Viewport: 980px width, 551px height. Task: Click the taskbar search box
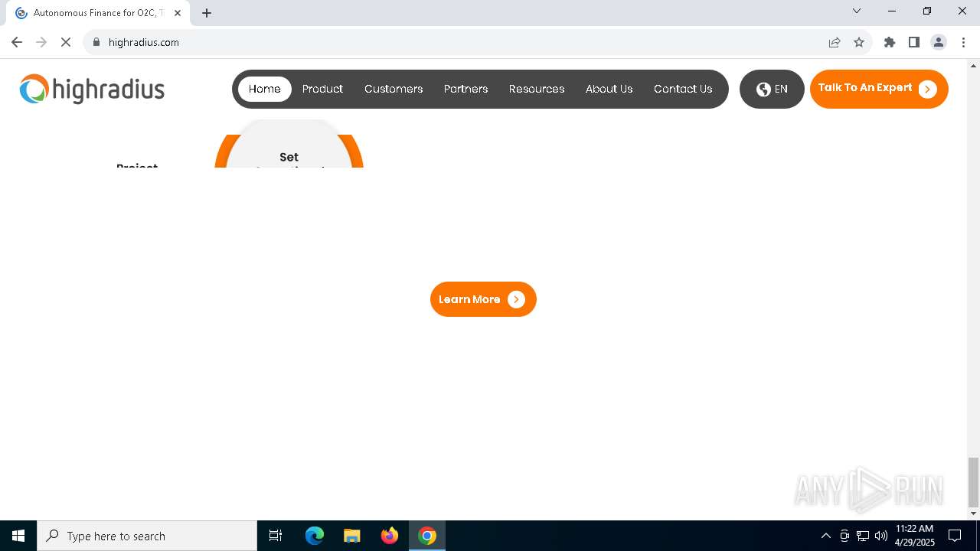147,536
